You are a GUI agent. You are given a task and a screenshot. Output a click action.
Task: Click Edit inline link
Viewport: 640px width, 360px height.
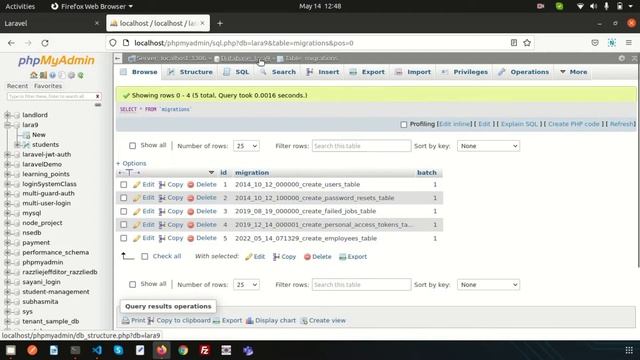coord(454,124)
